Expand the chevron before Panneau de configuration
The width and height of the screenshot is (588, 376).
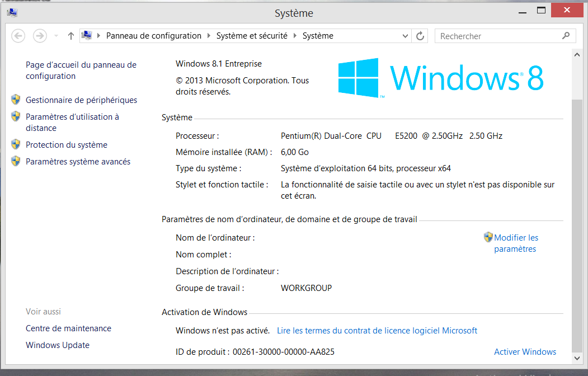(x=98, y=36)
